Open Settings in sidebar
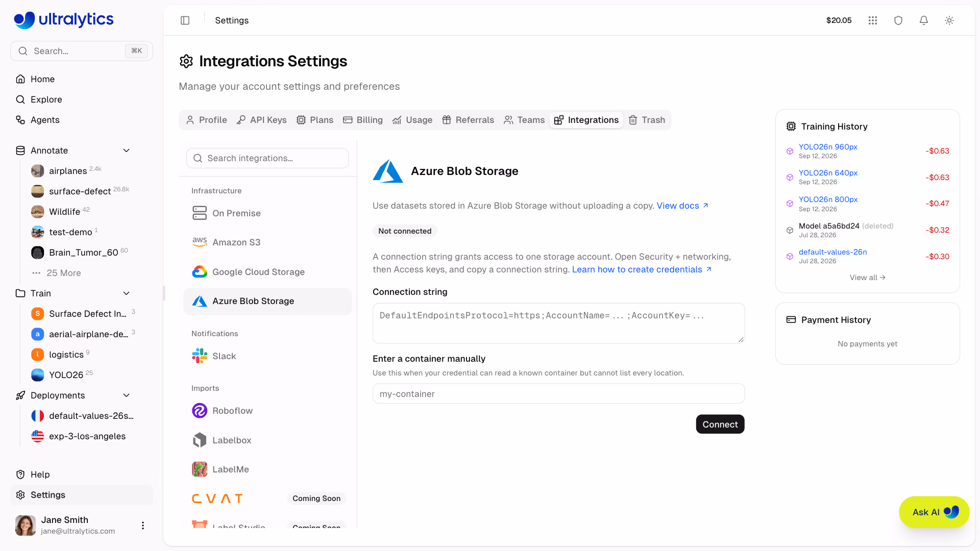This screenshot has height=551, width=980. pyautogui.click(x=82, y=495)
